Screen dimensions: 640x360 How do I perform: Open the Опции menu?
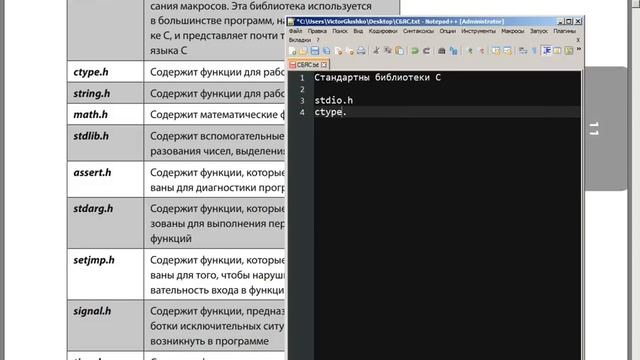pyautogui.click(x=447, y=31)
